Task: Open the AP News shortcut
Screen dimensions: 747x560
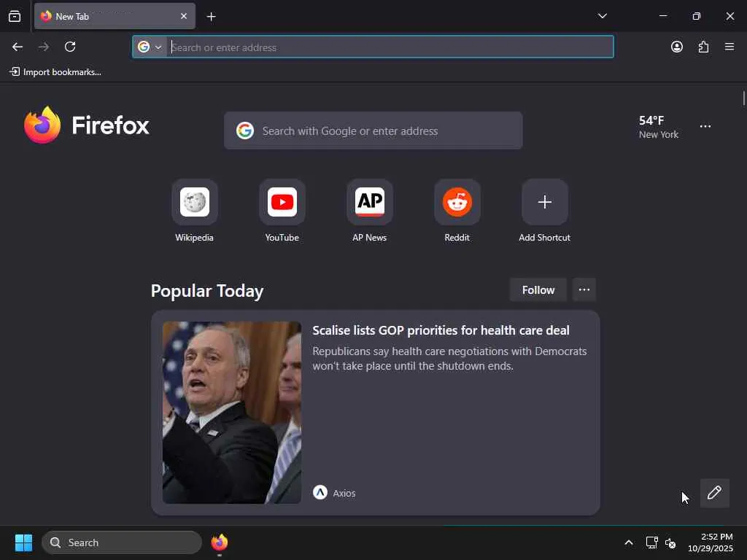Action: pyautogui.click(x=370, y=211)
